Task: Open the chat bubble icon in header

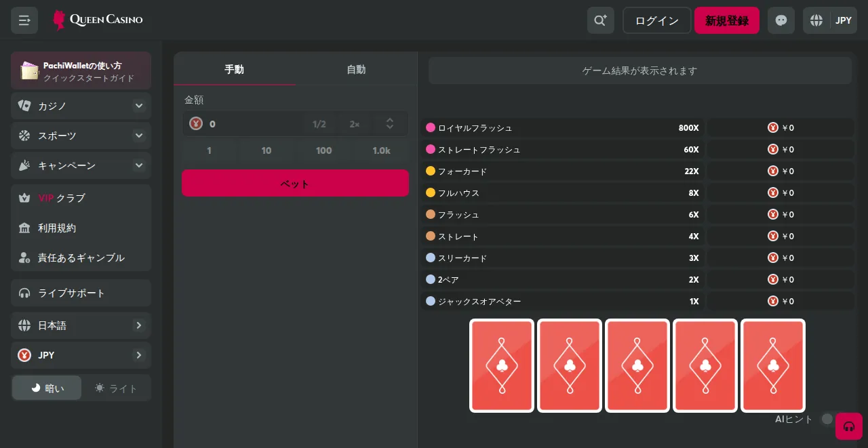Action: pyautogui.click(x=781, y=20)
